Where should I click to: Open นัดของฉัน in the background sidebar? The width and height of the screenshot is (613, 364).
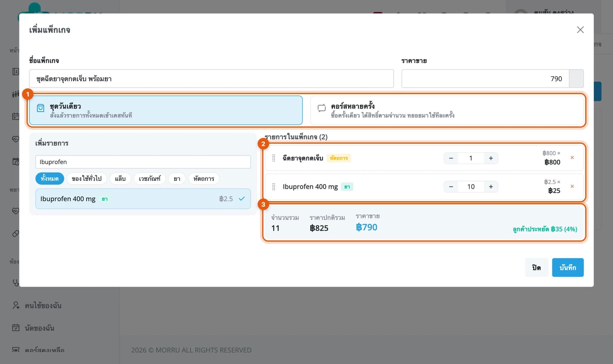click(x=39, y=328)
